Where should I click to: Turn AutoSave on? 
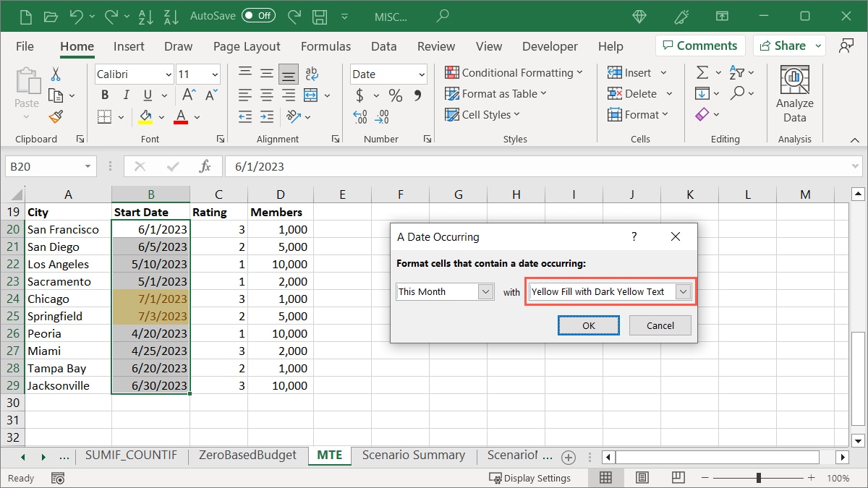[x=258, y=14]
